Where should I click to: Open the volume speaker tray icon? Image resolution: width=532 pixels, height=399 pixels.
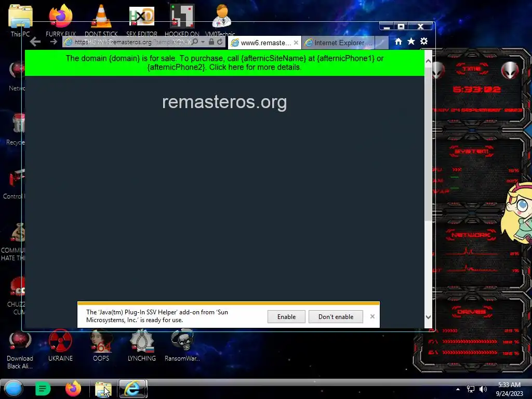click(483, 389)
